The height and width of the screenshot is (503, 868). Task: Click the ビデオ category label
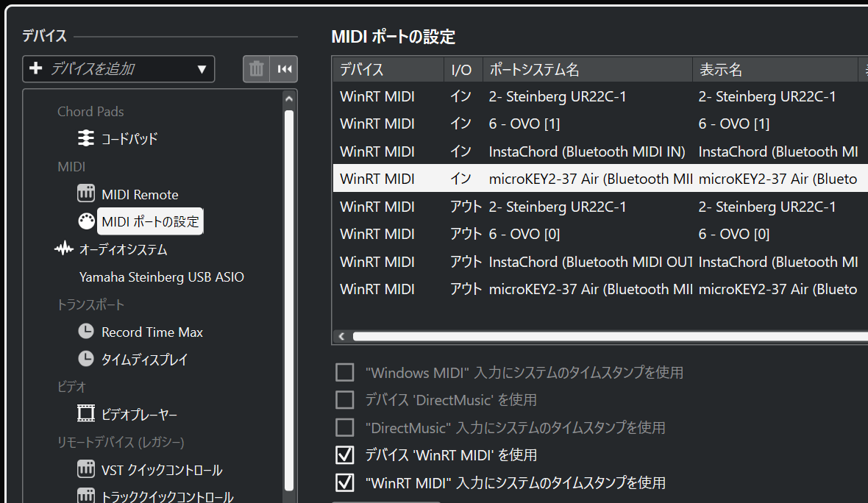[72, 387]
